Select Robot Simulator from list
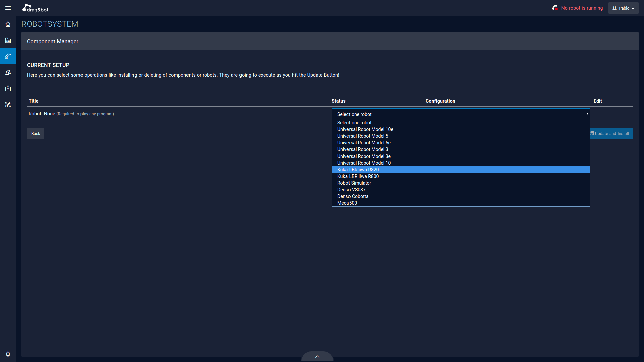644x362 pixels. (354, 183)
